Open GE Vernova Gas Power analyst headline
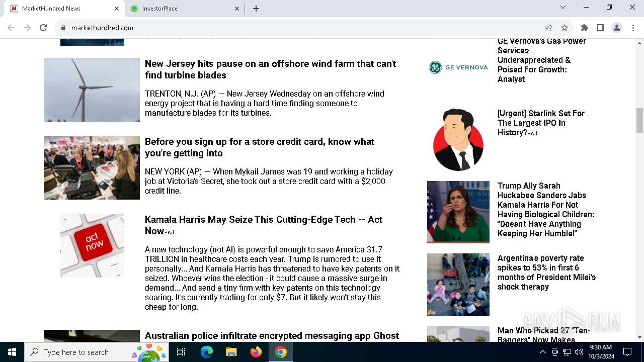The height and width of the screenshot is (362, 644). point(542,60)
